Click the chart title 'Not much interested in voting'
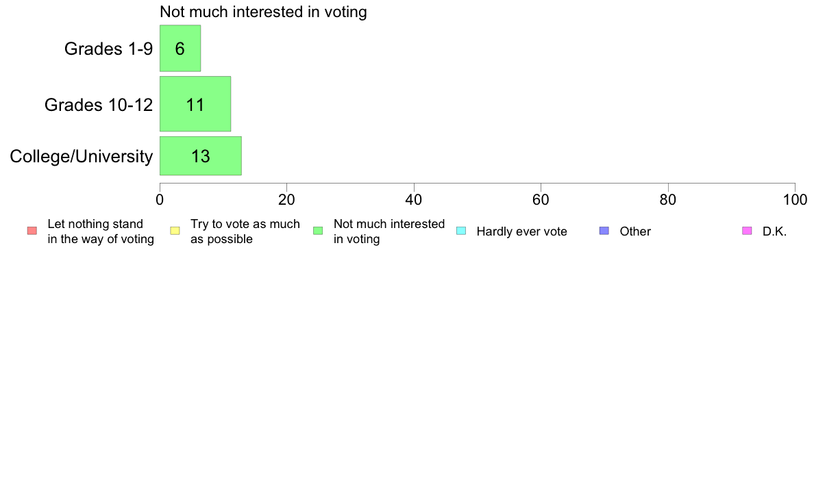This screenshot has height=504, width=814. 263,12
